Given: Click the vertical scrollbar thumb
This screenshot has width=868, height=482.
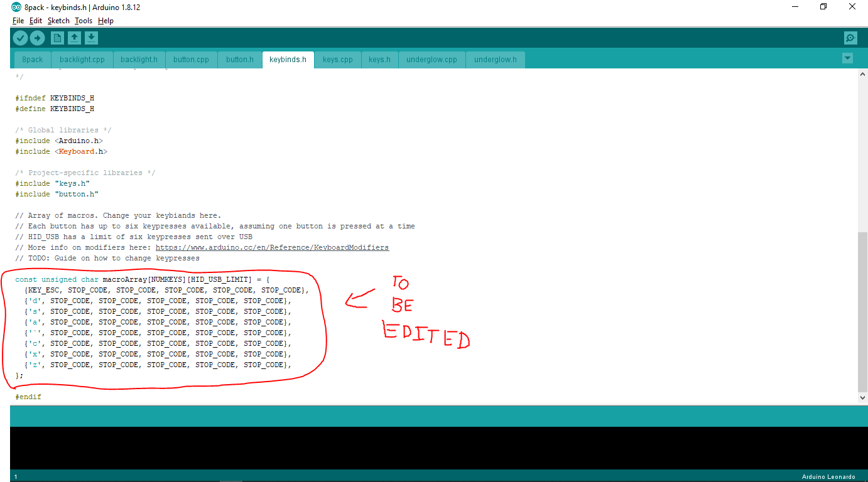Looking at the screenshot, I should click(x=862, y=312).
